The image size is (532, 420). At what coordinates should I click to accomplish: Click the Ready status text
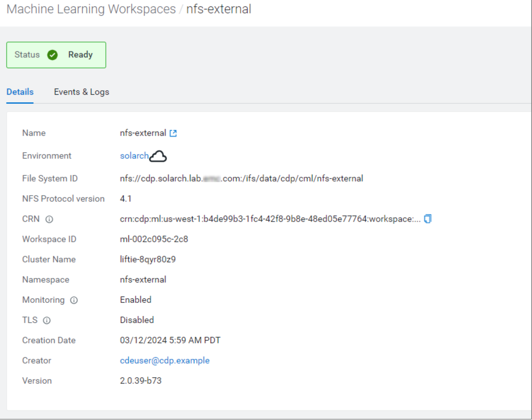pos(80,55)
